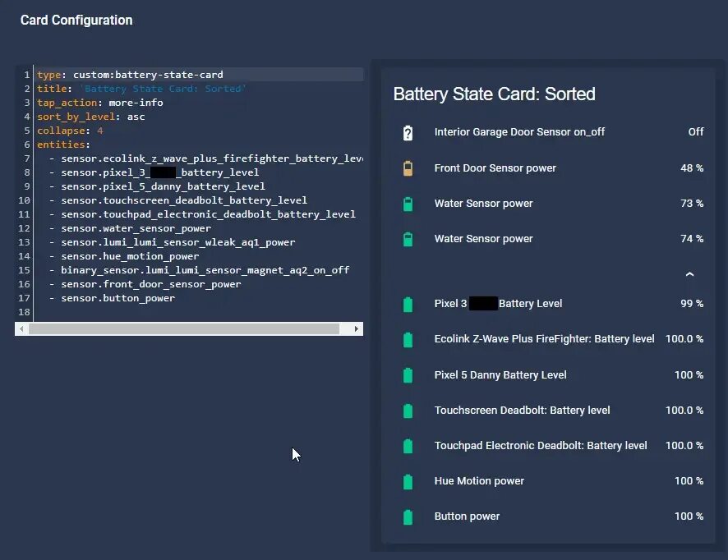This screenshot has height=560, width=728.
Task: Click the Ecolink Z-Wave Plus FireFighter battery icon
Action: coord(408,340)
